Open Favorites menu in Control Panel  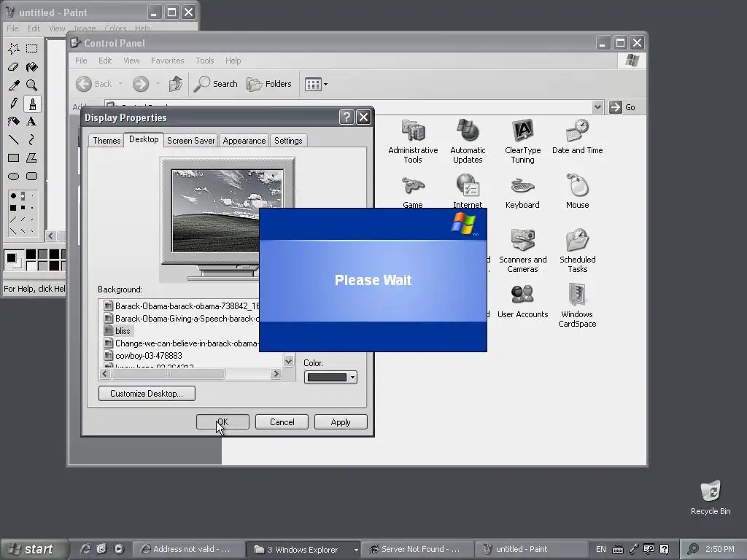167,61
